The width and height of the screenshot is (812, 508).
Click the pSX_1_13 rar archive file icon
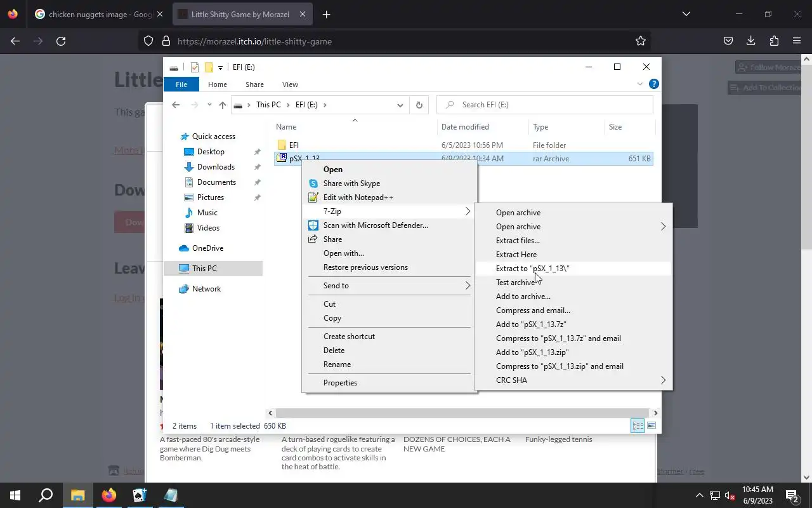282,159
